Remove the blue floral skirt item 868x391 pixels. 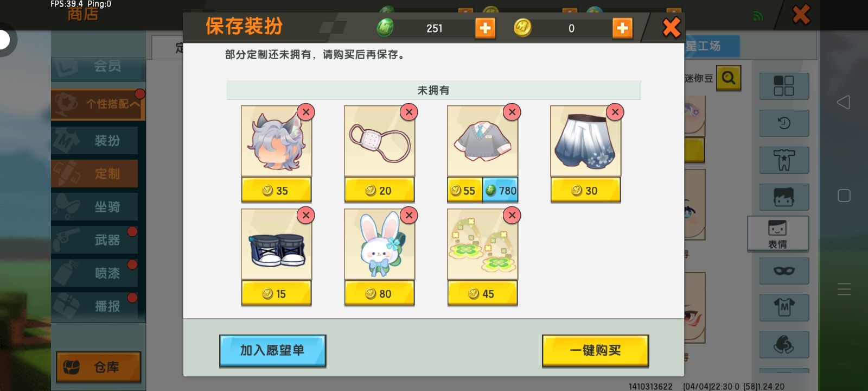pos(615,112)
